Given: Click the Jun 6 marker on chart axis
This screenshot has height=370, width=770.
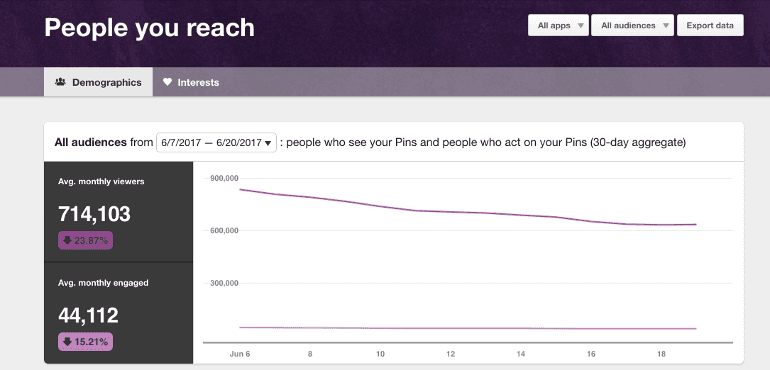Looking at the screenshot, I should (x=240, y=353).
